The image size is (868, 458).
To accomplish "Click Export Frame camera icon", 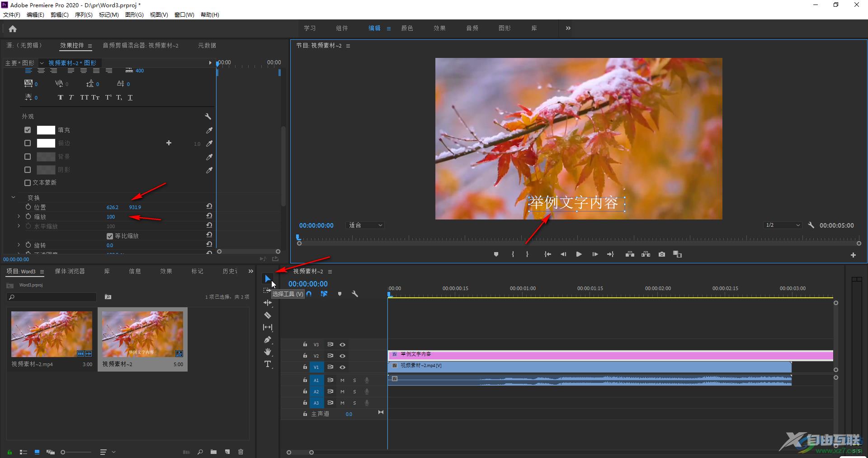I will pos(662,254).
